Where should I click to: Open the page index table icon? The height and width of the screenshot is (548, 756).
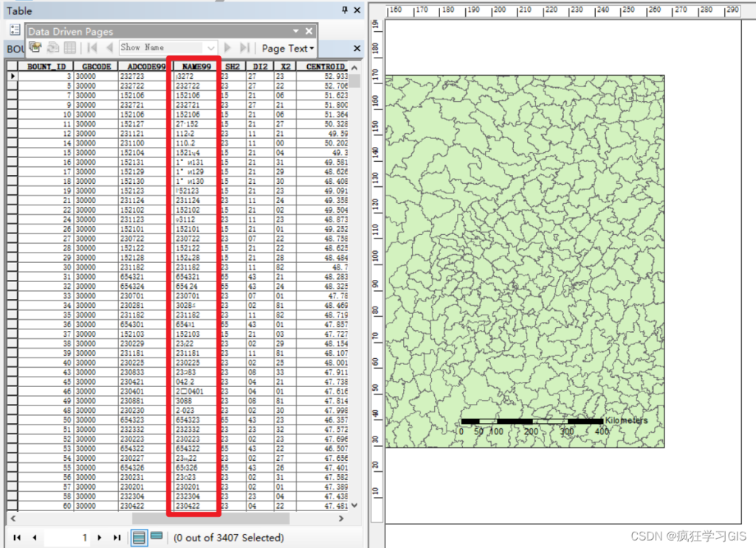[69, 47]
